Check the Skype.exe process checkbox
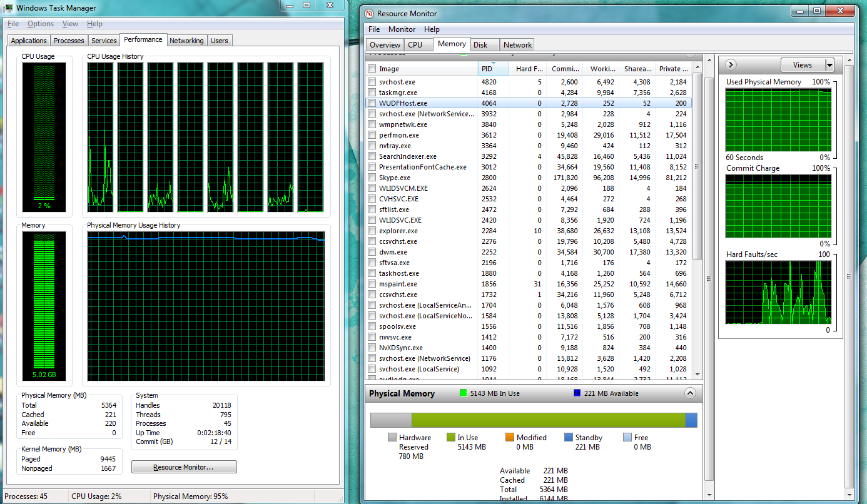The height and width of the screenshot is (504, 867). tap(372, 178)
